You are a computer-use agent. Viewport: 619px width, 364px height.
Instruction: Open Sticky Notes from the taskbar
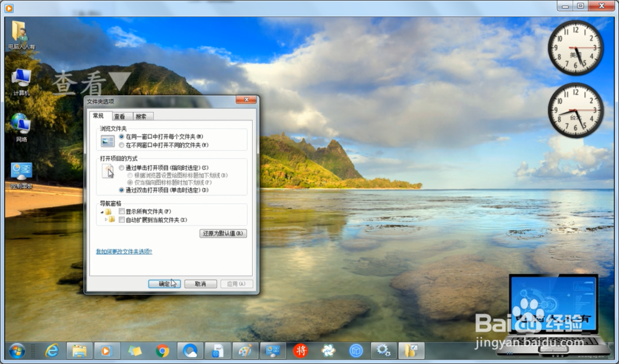point(134,350)
